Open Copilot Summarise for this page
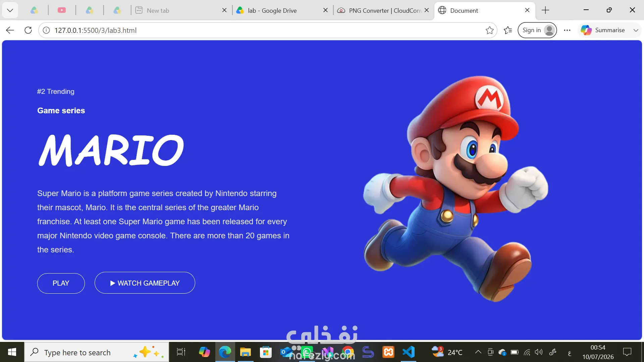644x362 pixels. [603, 30]
